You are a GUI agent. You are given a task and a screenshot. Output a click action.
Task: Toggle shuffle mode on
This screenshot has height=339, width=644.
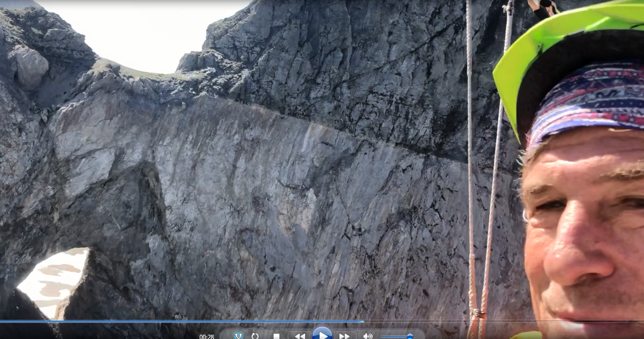238,336
